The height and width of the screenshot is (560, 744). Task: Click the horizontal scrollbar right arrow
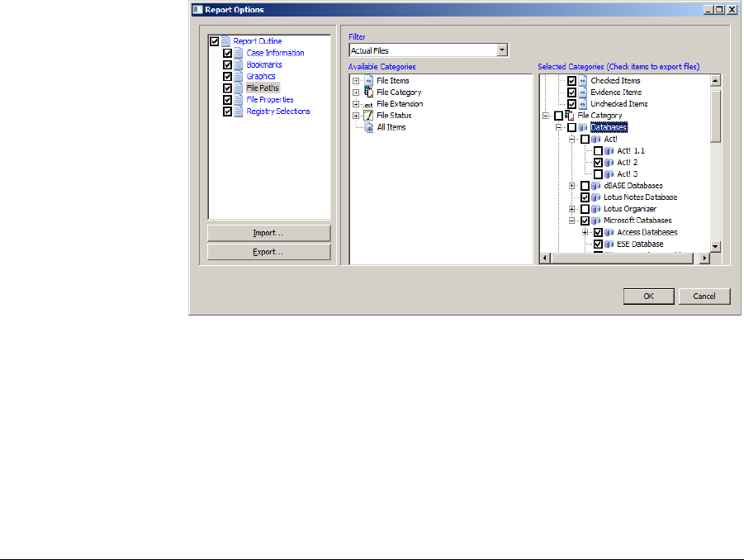(704, 259)
